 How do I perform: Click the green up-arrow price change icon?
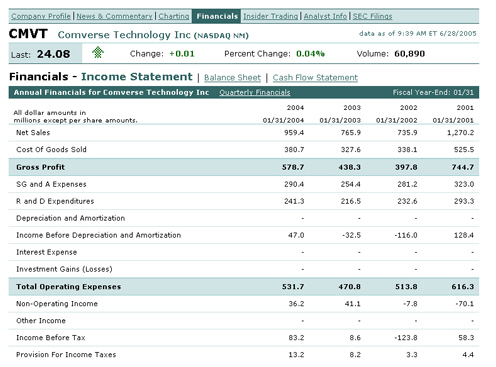(98, 53)
